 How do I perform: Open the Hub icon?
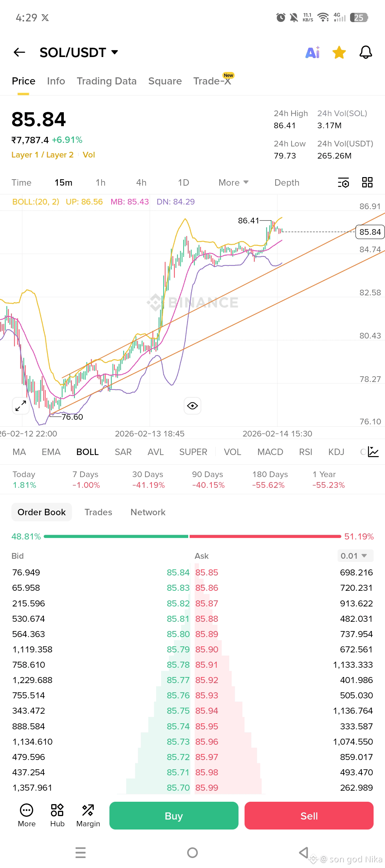coord(57,816)
